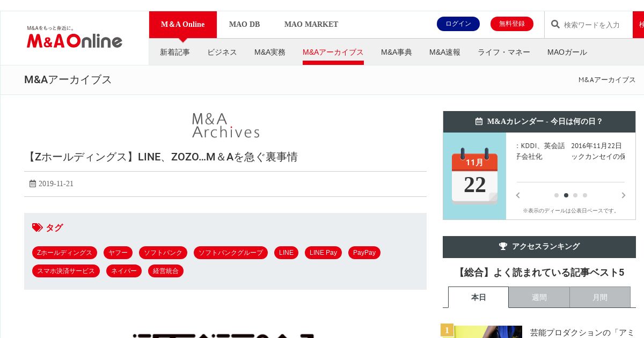Open MAOガール menu item

tap(567, 52)
